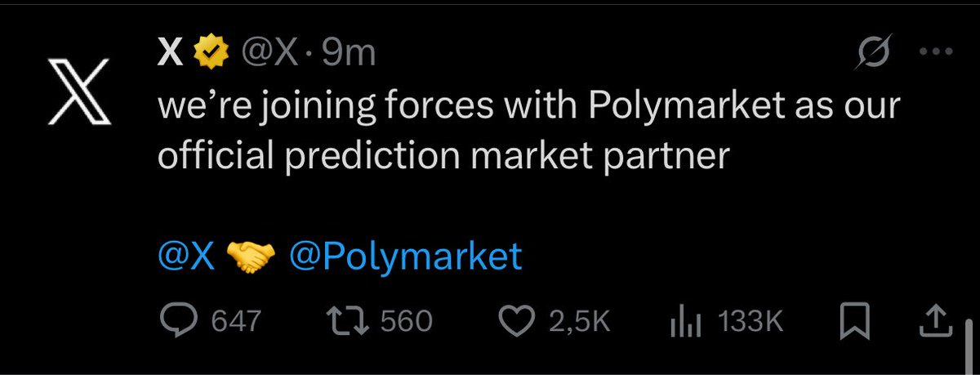Open the @Polymarket mention link

click(x=405, y=257)
